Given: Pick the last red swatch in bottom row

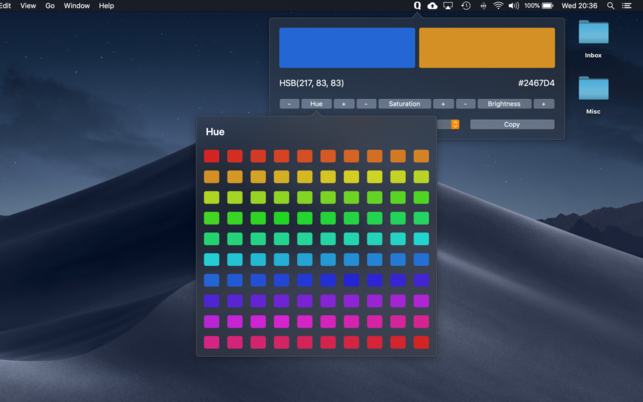Looking at the screenshot, I should (421, 343).
